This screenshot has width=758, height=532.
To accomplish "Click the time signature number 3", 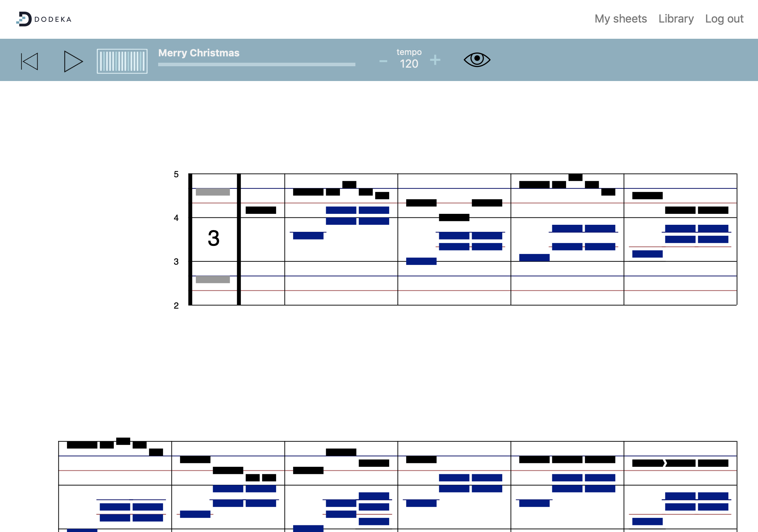I will tap(213, 238).
